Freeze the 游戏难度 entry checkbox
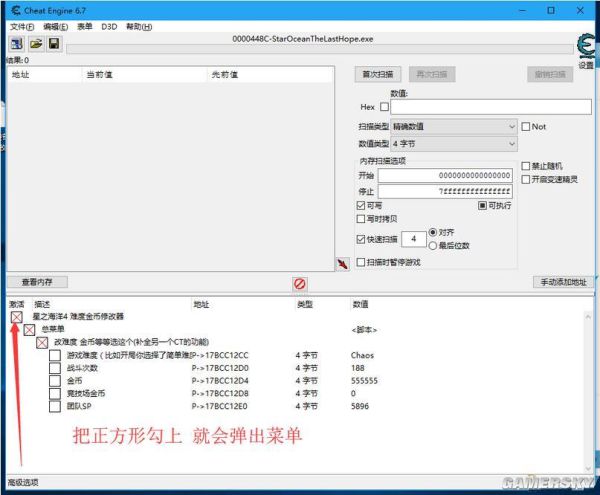This screenshot has height=495, width=600. point(55,355)
